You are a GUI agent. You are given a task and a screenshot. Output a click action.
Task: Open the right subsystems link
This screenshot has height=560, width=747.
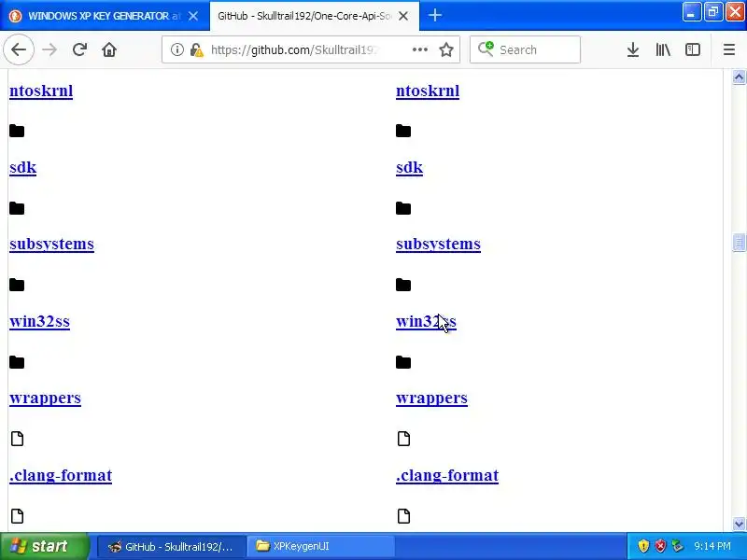438,244
